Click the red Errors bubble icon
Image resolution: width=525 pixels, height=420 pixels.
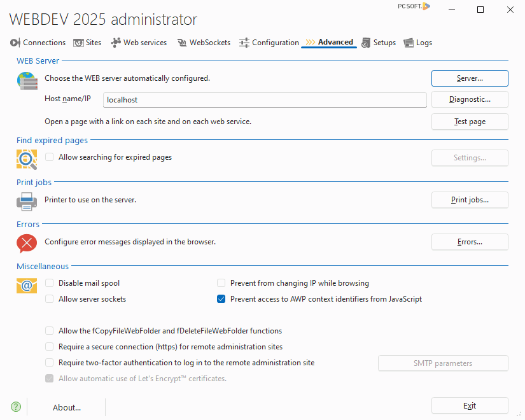pyautogui.click(x=27, y=244)
